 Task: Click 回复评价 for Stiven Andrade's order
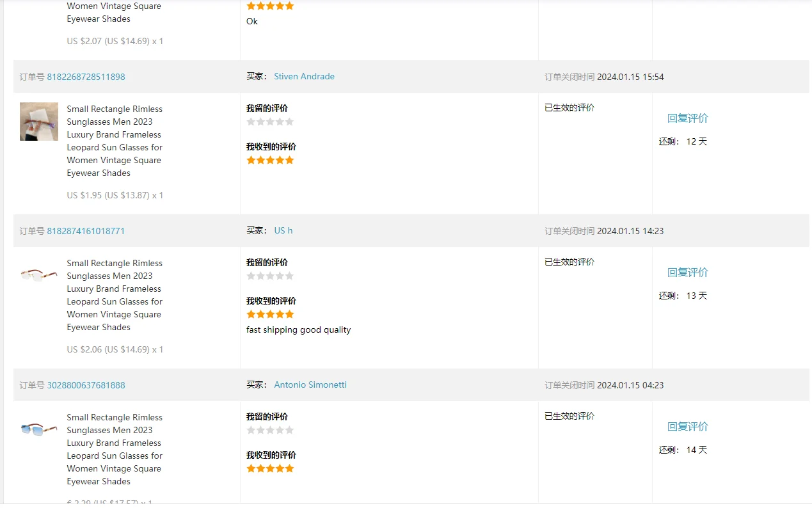click(x=687, y=118)
